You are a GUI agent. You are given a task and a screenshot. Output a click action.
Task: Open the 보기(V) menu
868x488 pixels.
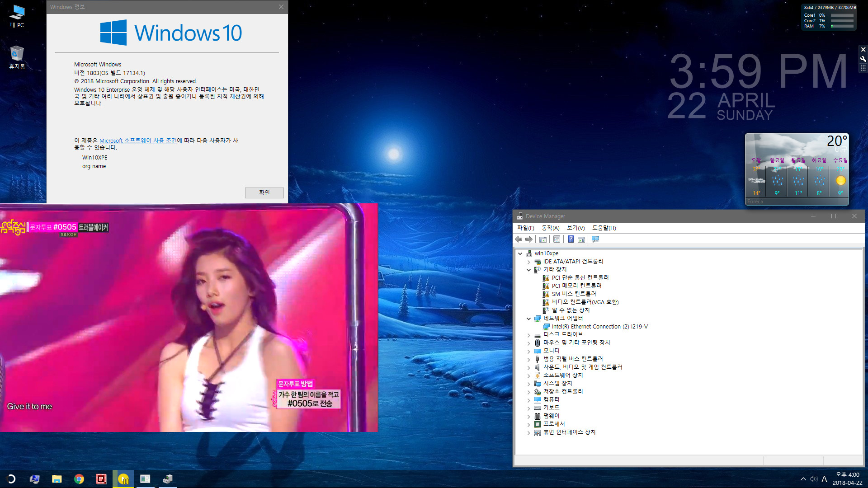click(x=576, y=228)
